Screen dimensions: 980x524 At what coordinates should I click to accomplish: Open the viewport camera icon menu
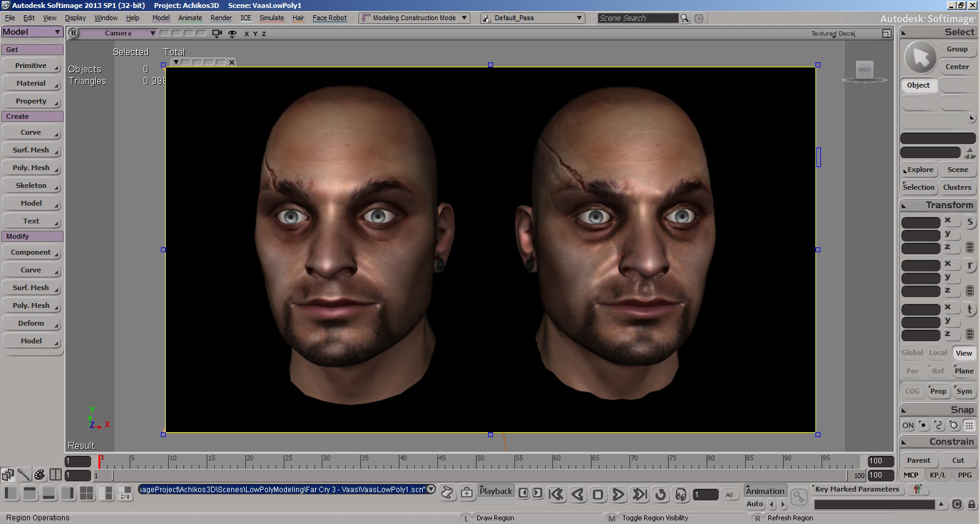point(217,34)
